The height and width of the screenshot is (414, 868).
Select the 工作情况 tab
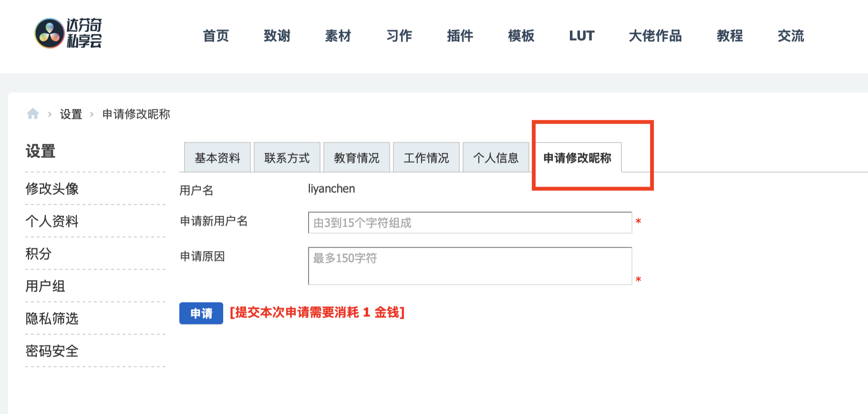[x=426, y=158]
